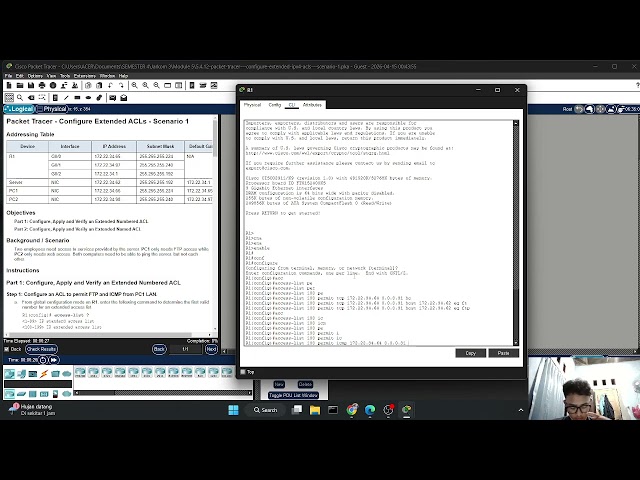Screen dimensions: 640x480
Task: Open the Extensions menu
Action: (x=85, y=76)
